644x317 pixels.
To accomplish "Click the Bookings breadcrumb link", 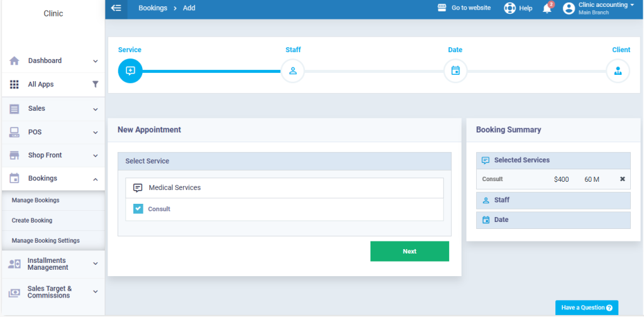I will coord(153,8).
